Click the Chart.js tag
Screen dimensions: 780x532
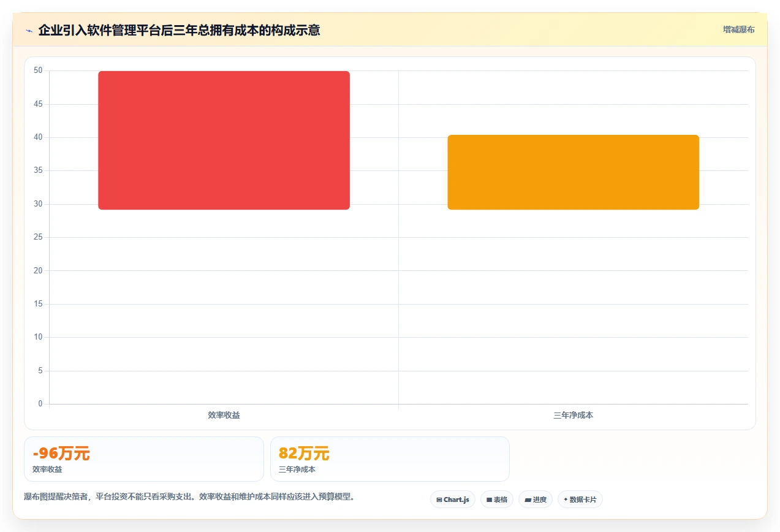click(452, 500)
